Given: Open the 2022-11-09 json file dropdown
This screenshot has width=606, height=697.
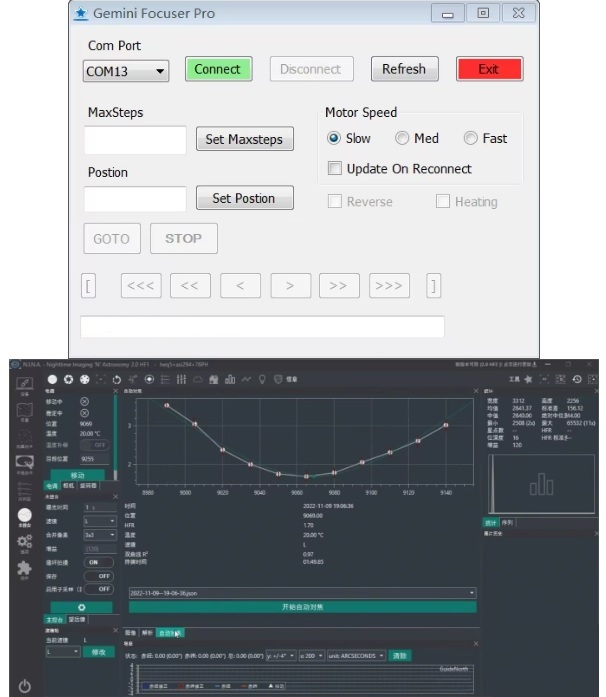Looking at the screenshot, I should [x=302, y=593].
